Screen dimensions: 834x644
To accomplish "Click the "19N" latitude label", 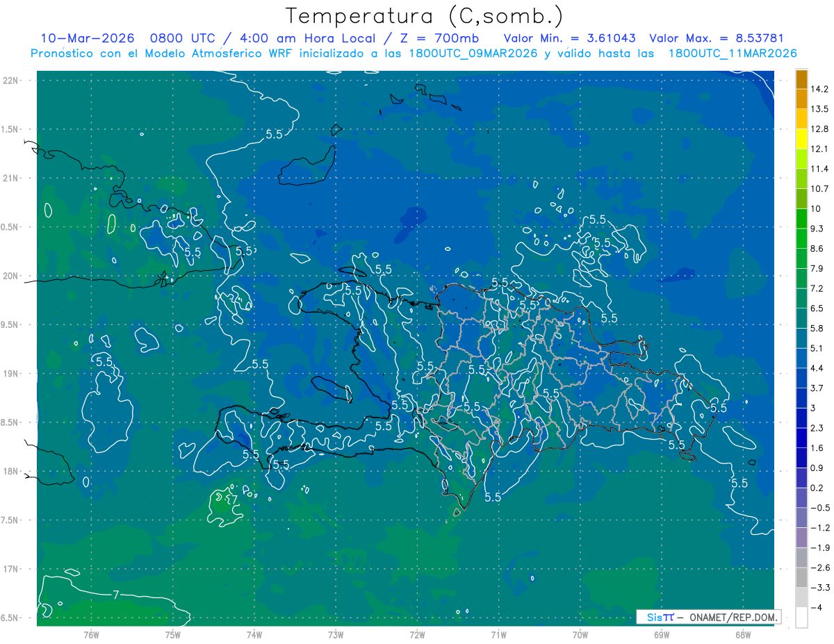I will click(12, 373).
